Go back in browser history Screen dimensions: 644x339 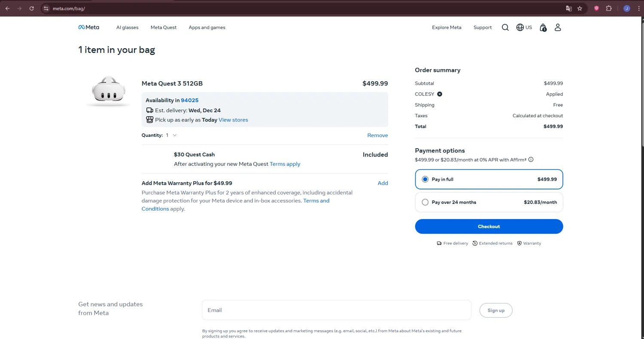pyautogui.click(x=7, y=8)
